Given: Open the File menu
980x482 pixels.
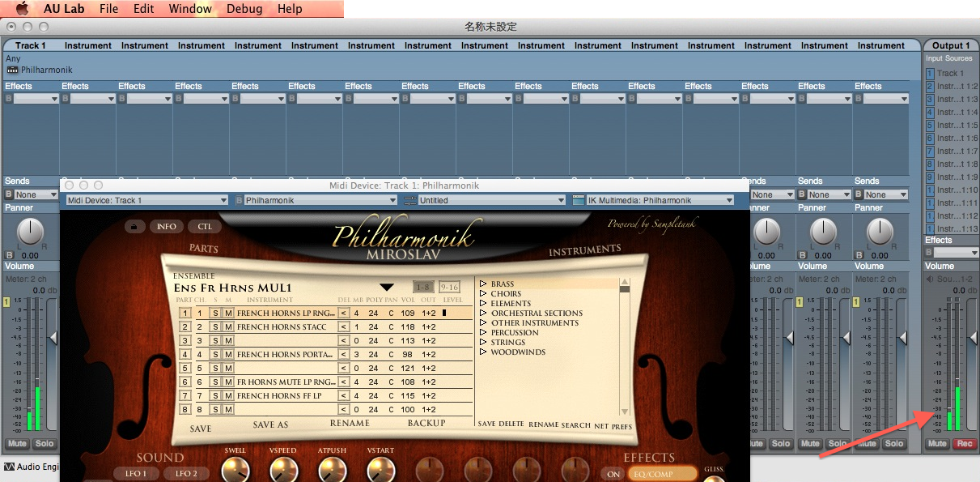Looking at the screenshot, I should pyautogui.click(x=108, y=9).
